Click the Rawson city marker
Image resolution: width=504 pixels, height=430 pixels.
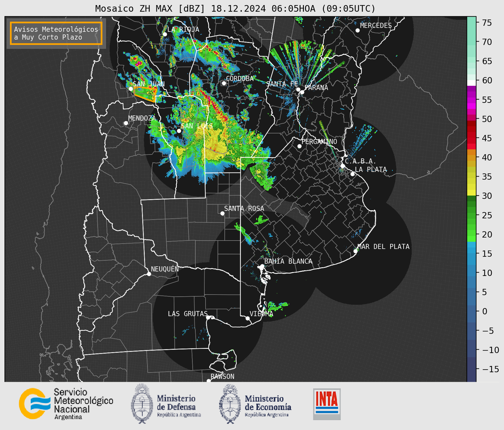(209, 381)
